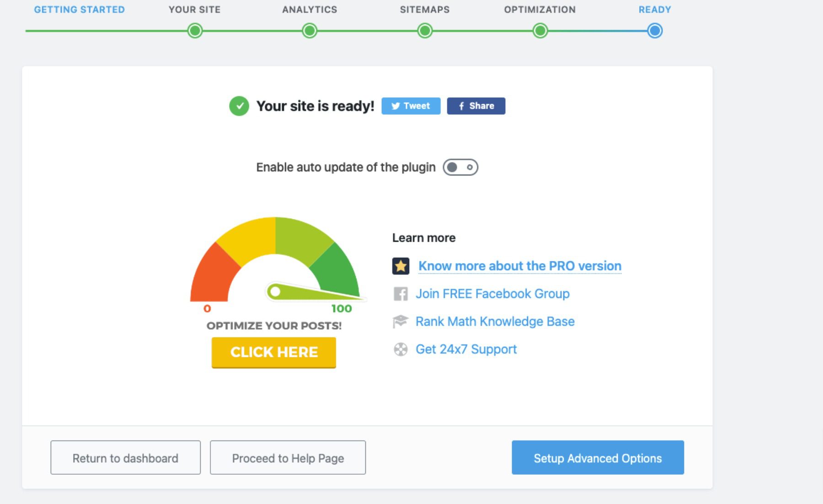
Task: Click the Ready step circle
Action: point(655,31)
